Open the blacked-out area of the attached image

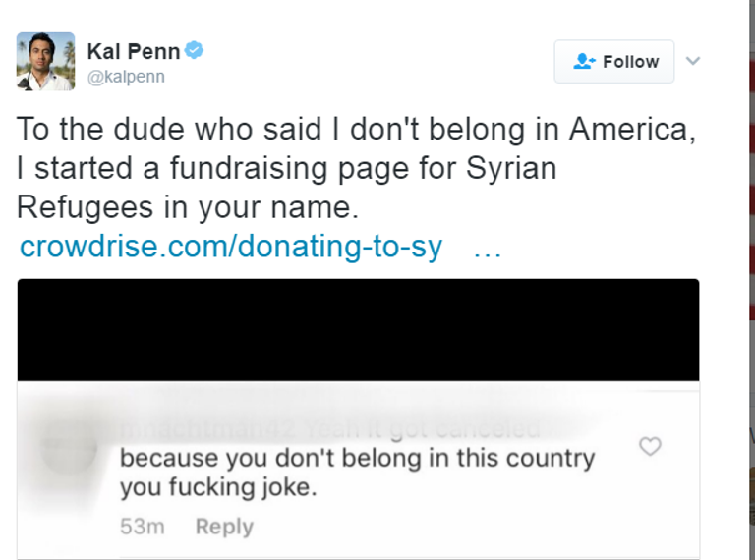click(358, 329)
